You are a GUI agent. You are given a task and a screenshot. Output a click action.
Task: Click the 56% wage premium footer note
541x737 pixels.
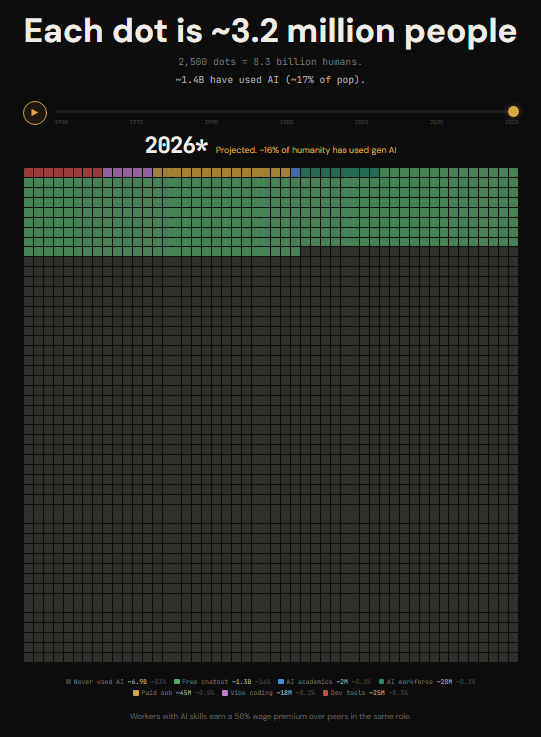[270, 716]
